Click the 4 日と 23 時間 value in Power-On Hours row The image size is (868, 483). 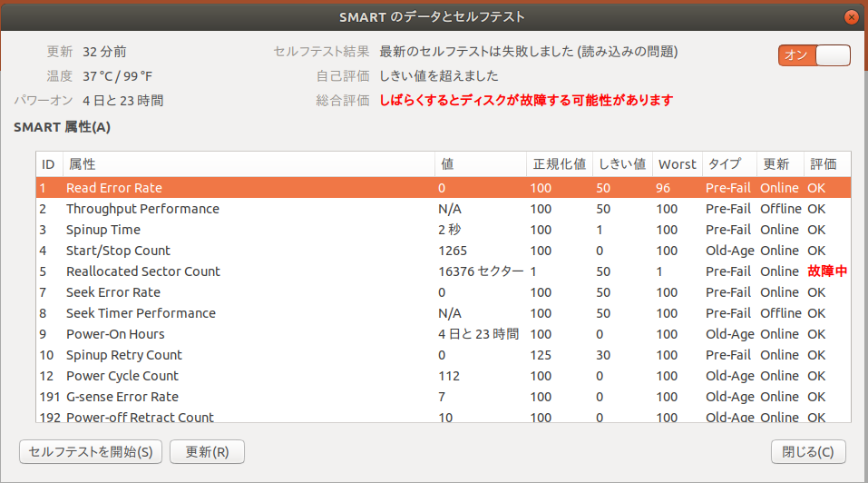coord(478,334)
